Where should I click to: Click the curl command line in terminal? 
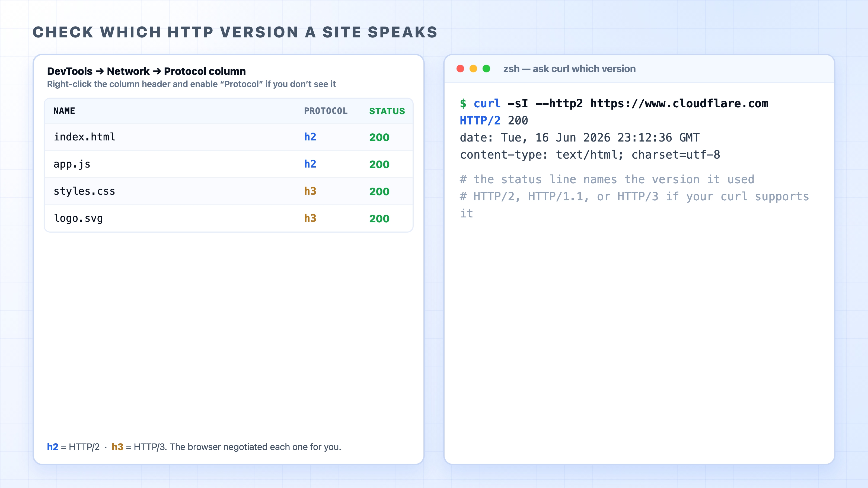614,103
